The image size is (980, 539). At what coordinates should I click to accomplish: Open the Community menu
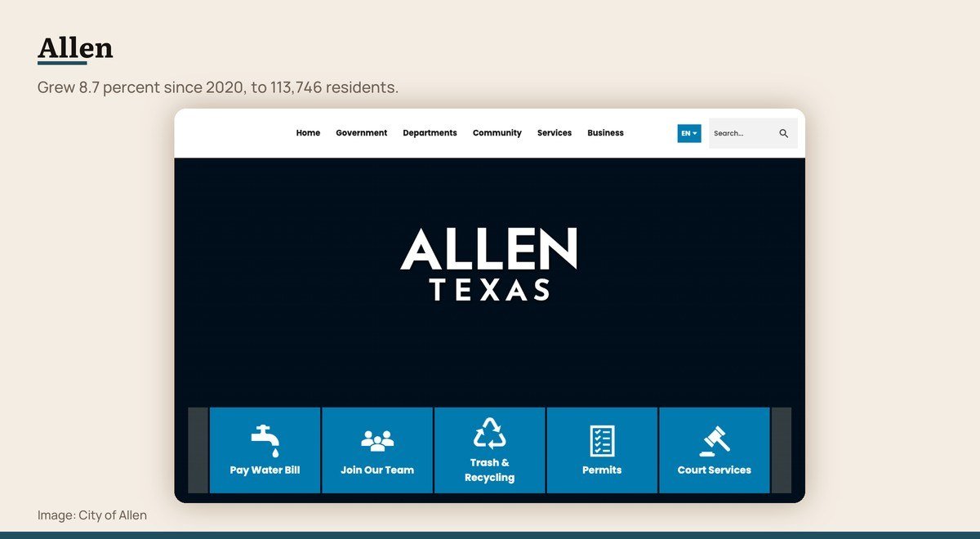(x=497, y=133)
